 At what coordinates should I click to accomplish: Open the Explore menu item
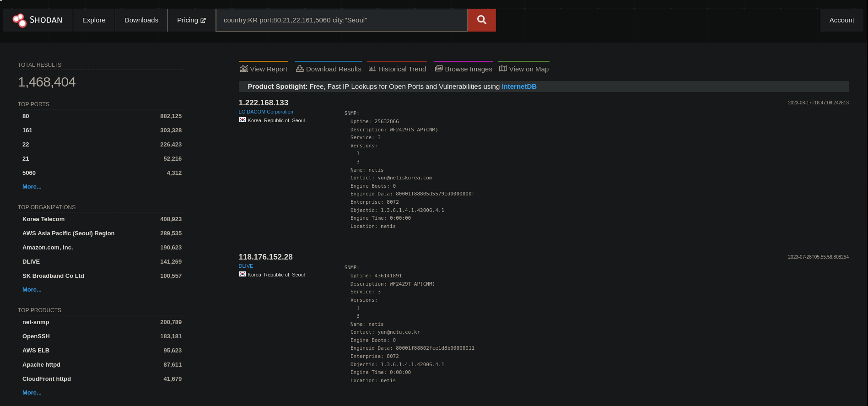pyautogui.click(x=94, y=20)
